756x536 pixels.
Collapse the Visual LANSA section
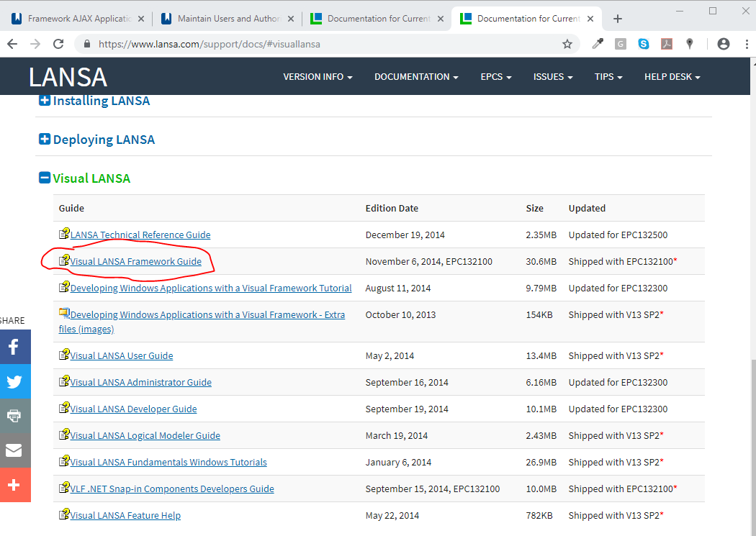(x=45, y=178)
